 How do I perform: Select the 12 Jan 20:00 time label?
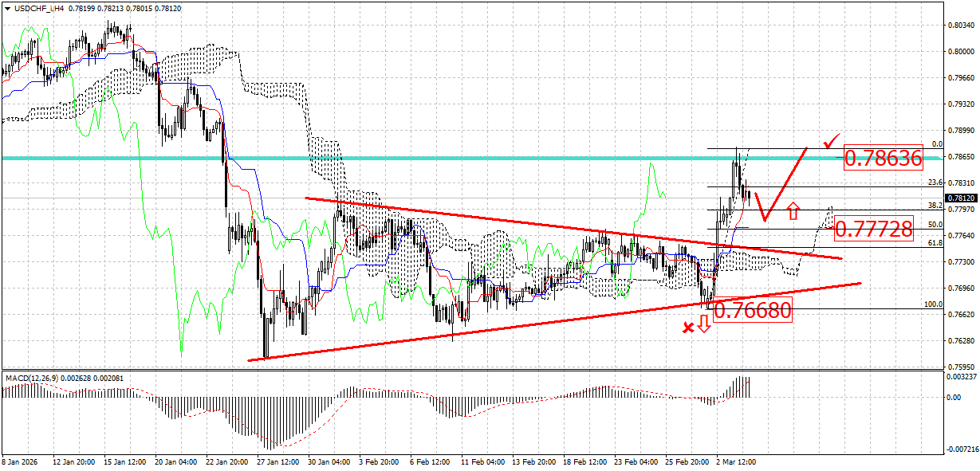[x=73, y=462]
